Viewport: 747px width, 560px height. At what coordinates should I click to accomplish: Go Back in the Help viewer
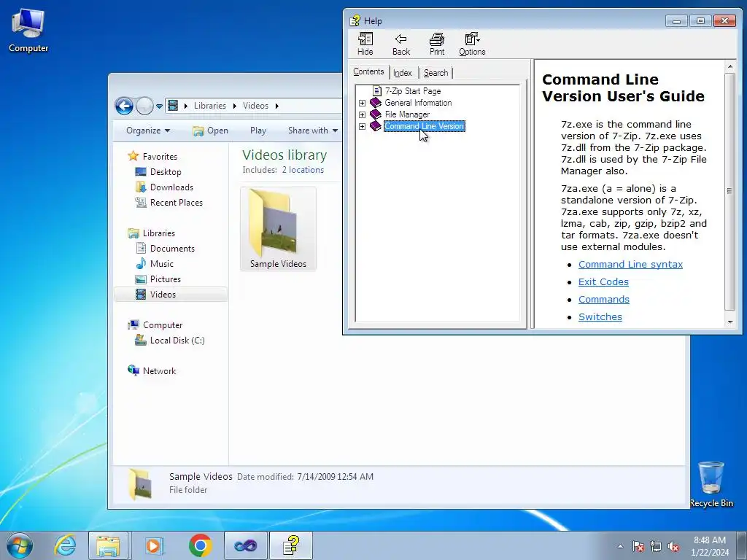(x=401, y=44)
